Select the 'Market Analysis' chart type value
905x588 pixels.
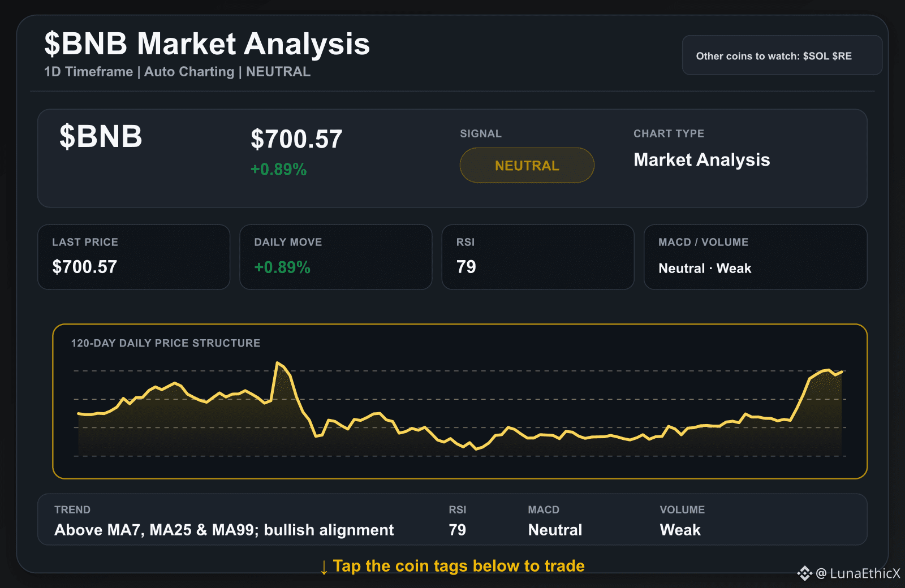pos(701,160)
